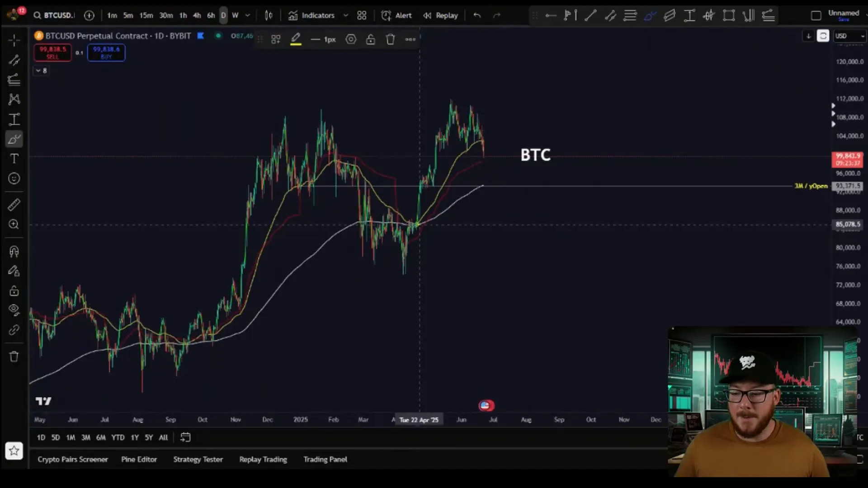This screenshot has height=488, width=868.
Task: Toggle auto-fit scale button near USD
Action: pos(823,36)
